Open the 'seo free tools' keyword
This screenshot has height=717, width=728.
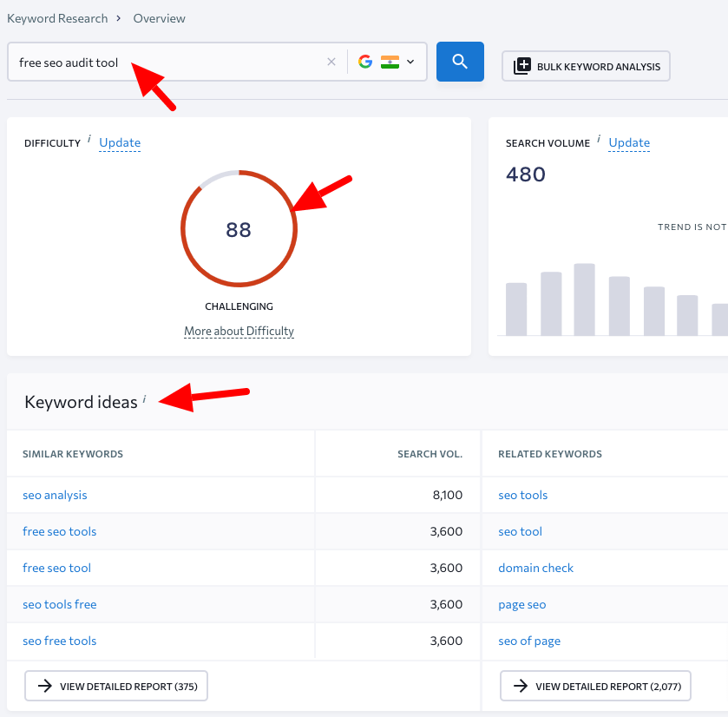59,641
